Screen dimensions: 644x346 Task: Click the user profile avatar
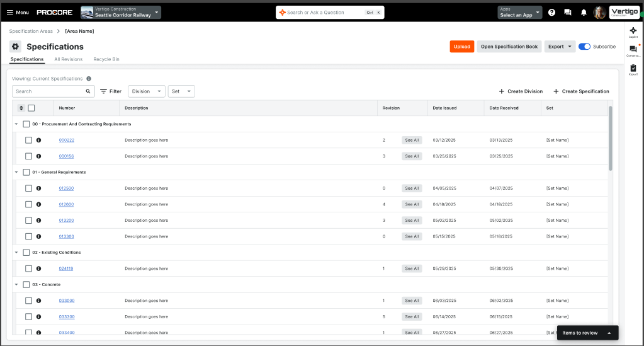click(x=600, y=13)
